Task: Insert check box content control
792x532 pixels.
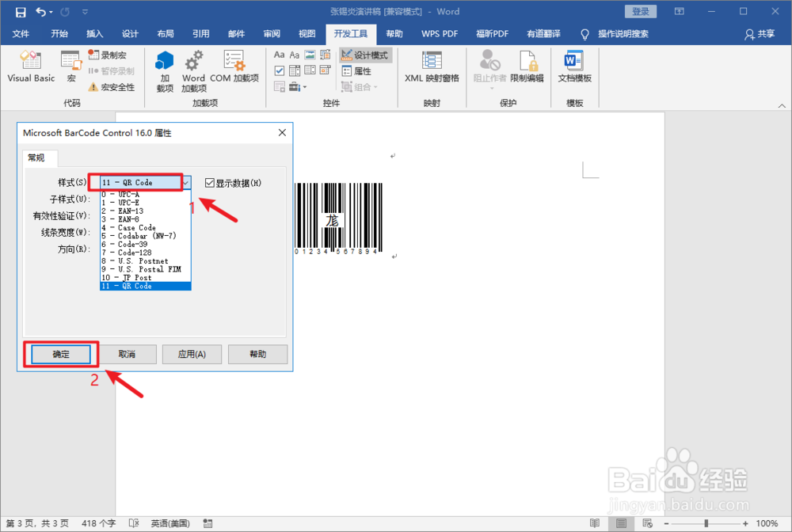Action: 279,70
